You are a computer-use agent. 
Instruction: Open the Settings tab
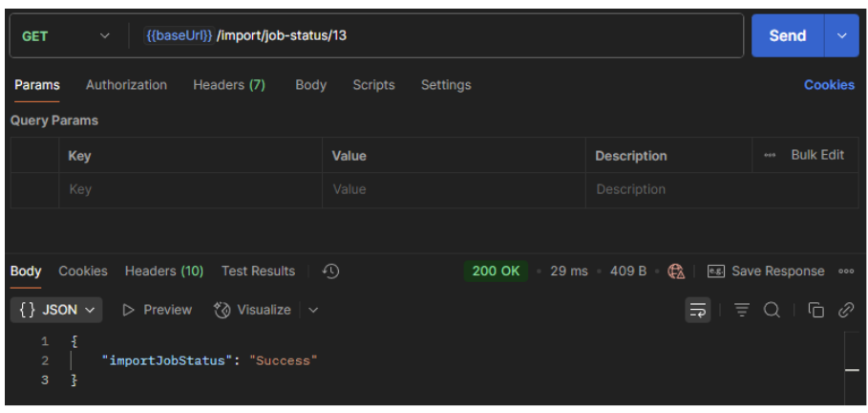tap(446, 85)
